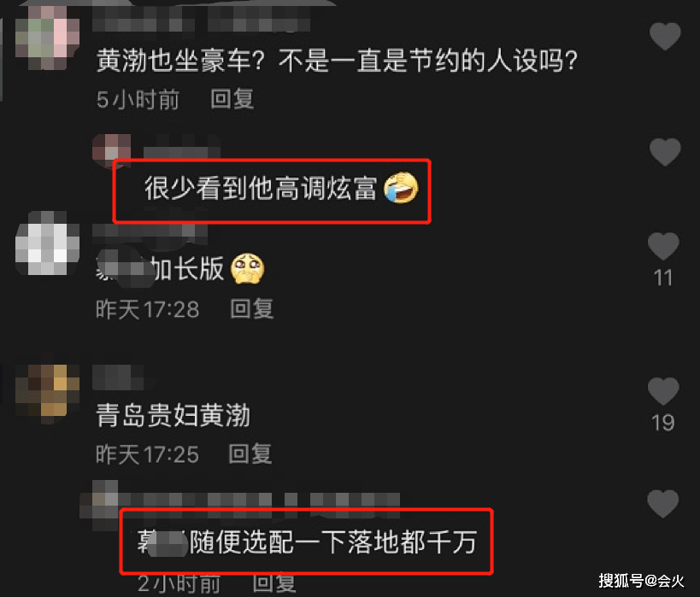Reply to the comment posted 2小时前
This screenshot has height=597, width=700.
click(x=274, y=583)
